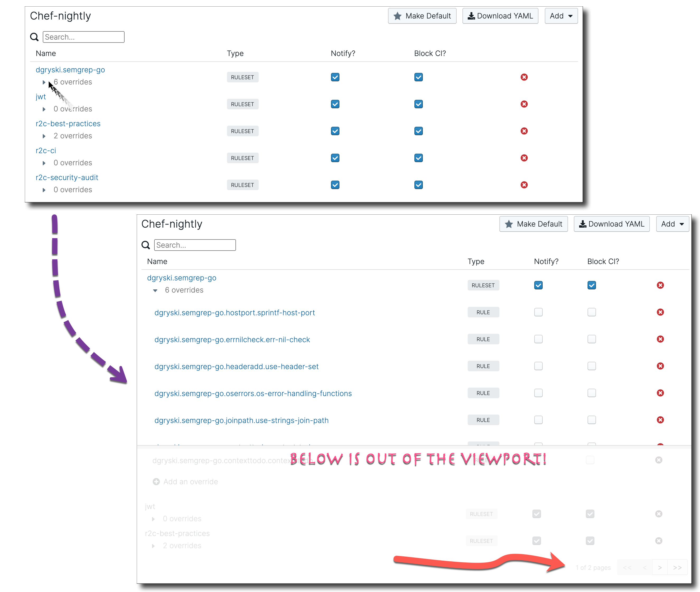This screenshot has height=592, width=700.
Task: Remove jwt ruleset in the top panel
Action: [524, 104]
